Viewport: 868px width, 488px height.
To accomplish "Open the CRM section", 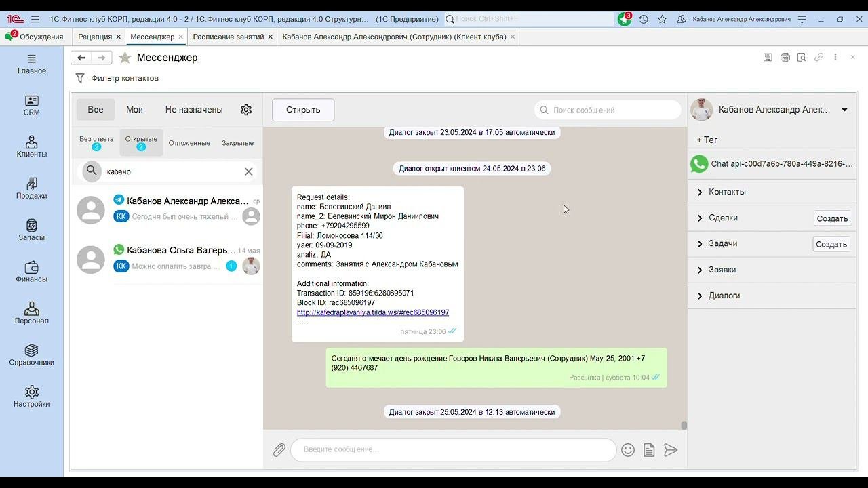I will coord(32,106).
